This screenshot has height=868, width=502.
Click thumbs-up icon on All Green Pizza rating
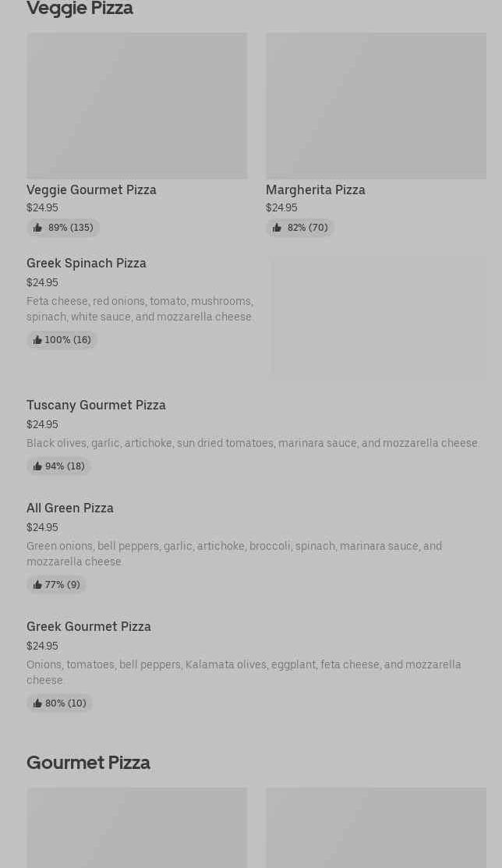[37, 585]
